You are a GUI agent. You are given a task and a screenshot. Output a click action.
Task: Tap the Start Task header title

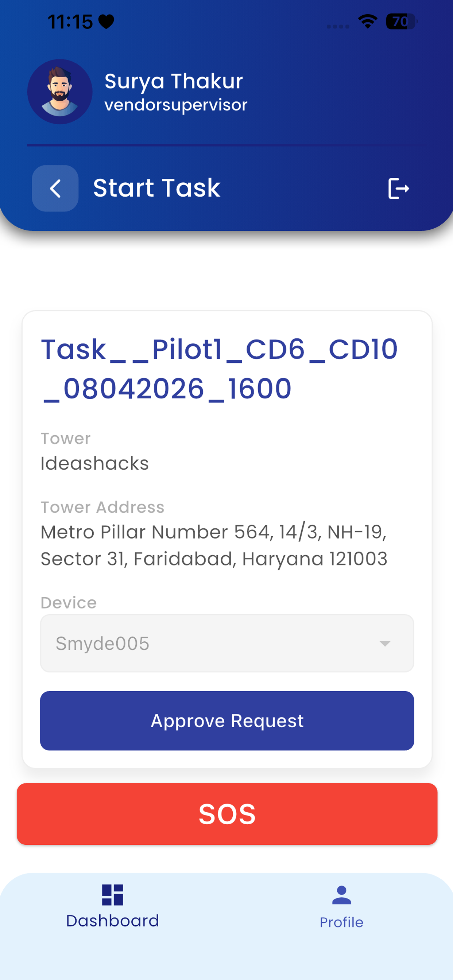point(157,188)
